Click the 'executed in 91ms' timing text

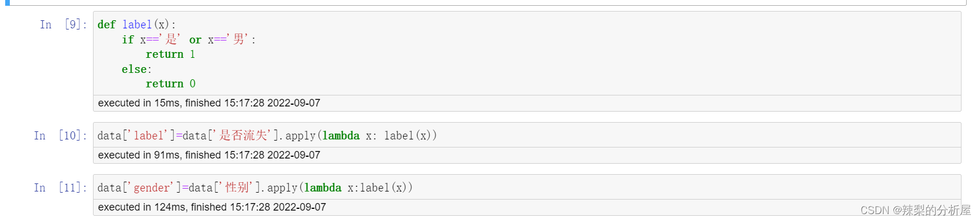tap(209, 155)
